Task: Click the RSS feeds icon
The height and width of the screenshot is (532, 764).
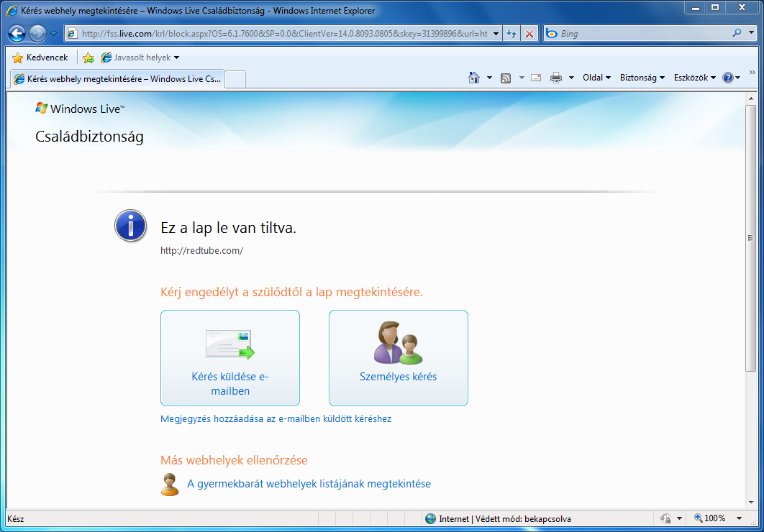Action: click(x=506, y=78)
